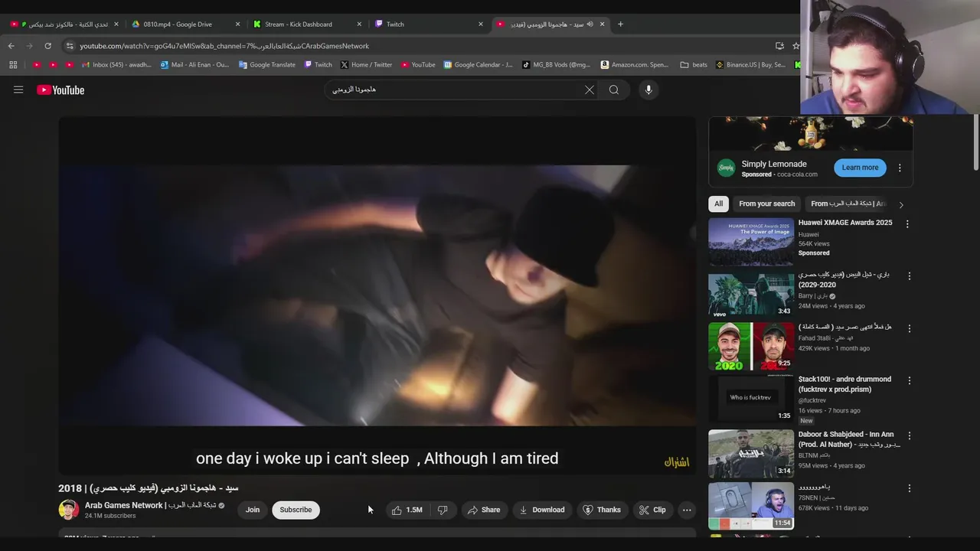The image size is (980, 551).
Task: Open the Arab Games Network channel avatar
Action: click(69, 510)
